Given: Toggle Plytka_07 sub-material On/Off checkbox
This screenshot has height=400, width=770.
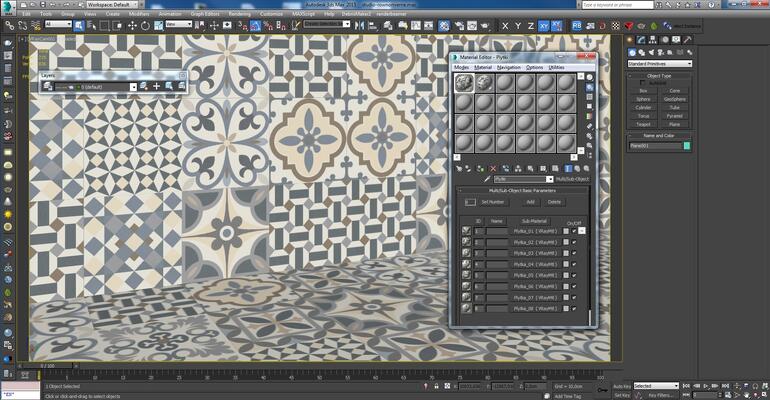Looking at the screenshot, I should [x=574, y=297].
